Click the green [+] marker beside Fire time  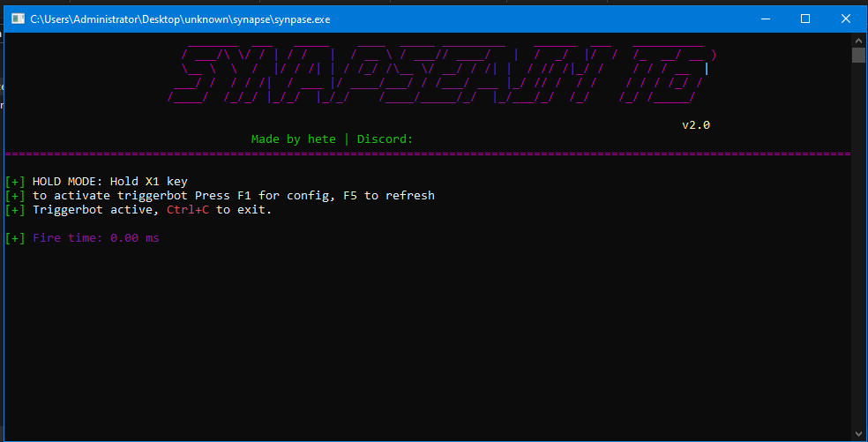click(15, 238)
